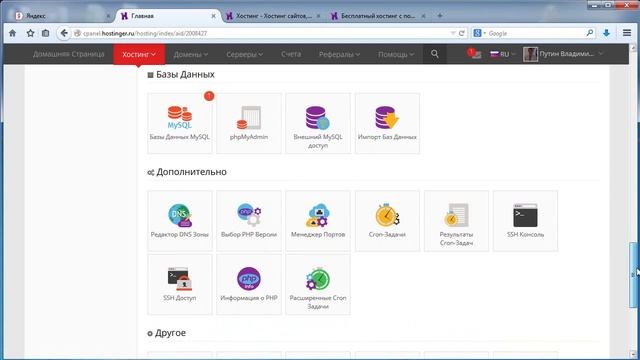Switch to Хостинг - Хостинг сайтов tab
The width and height of the screenshot is (640, 360).
point(273,16)
